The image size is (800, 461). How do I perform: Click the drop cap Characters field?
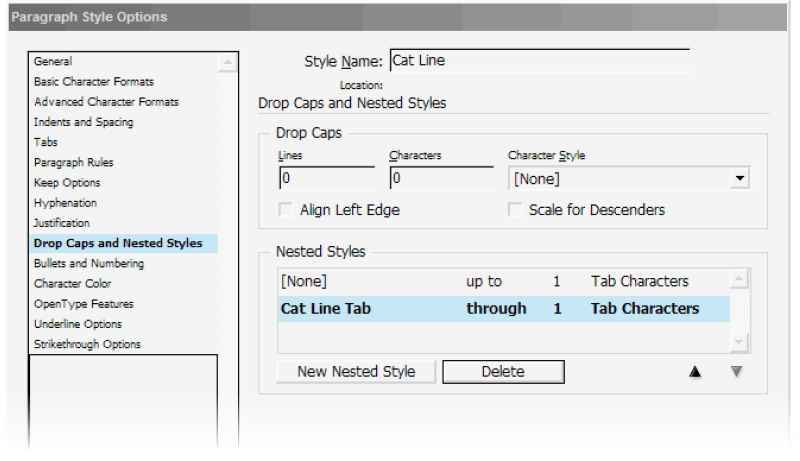442,178
